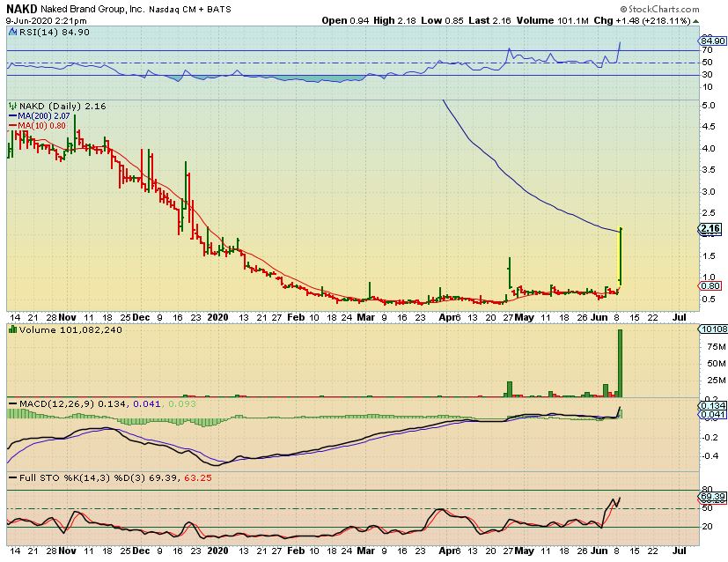Viewport: 728px width, 562px height.
Task: Click the 0.134 MACD value tag on axis
Action: click(x=712, y=406)
